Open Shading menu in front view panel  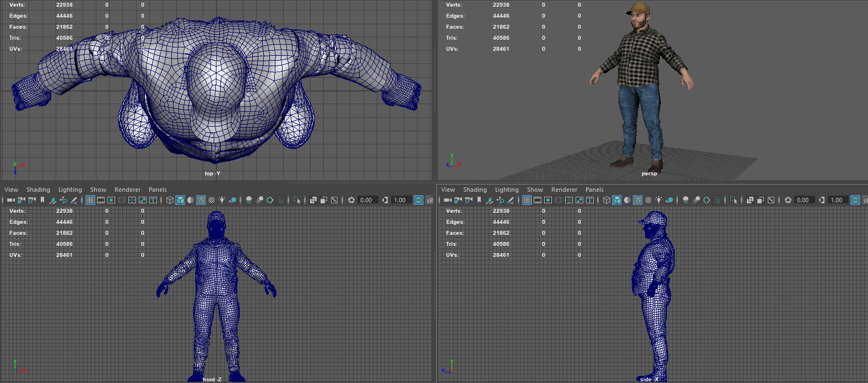click(38, 190)
